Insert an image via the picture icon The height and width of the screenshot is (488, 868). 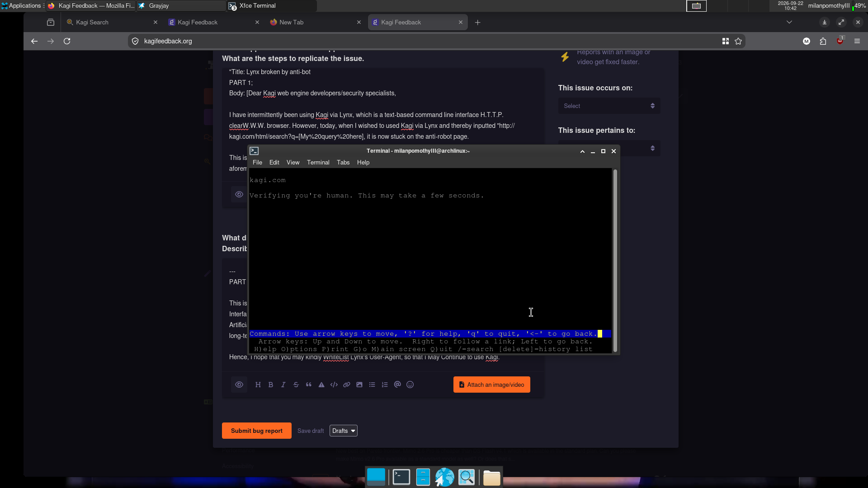coord(359,385)
